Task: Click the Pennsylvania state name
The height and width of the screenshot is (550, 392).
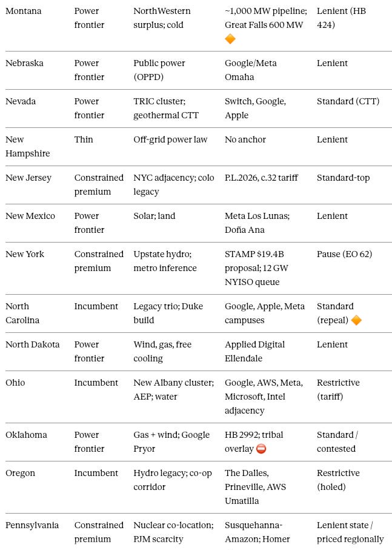Action: (x=32, y=526)
